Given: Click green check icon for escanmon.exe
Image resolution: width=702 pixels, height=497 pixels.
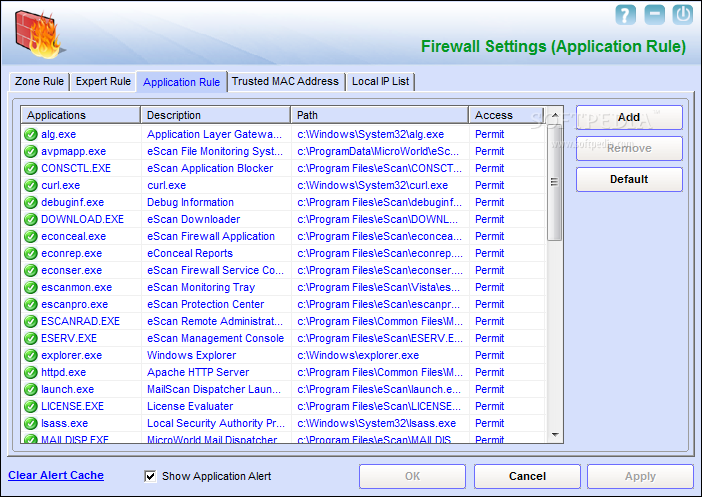Looking at the screenshot, I should pyautogui.click(x=30, y=287).
